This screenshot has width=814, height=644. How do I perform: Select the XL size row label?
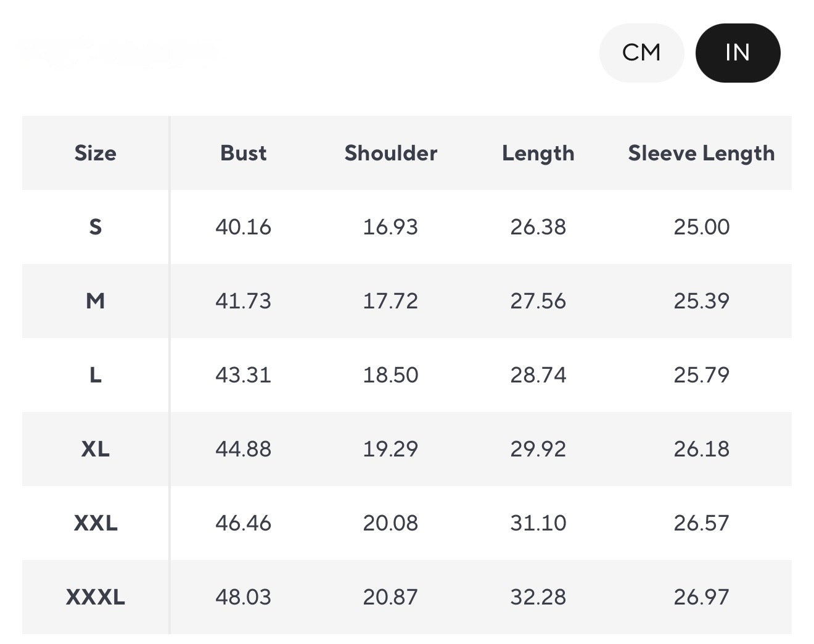pyautogui.click(x=96, y=449)
